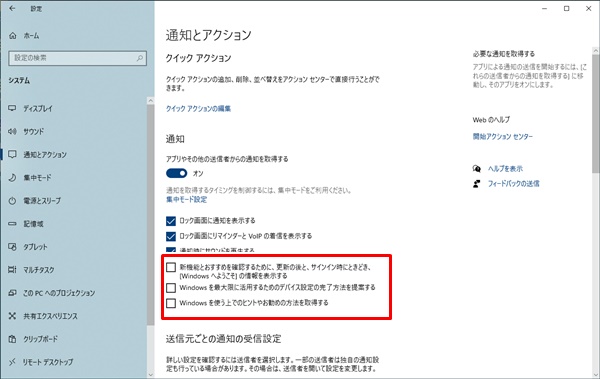Click the フィードバックの送信 link
The height and width of the screenshot is (379, 600).
(514, 184)
